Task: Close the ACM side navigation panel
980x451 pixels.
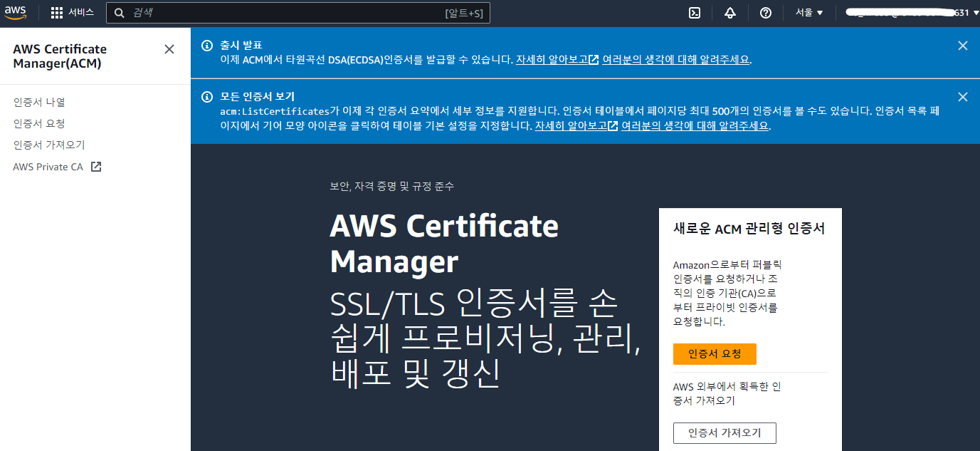Action: 169,49
